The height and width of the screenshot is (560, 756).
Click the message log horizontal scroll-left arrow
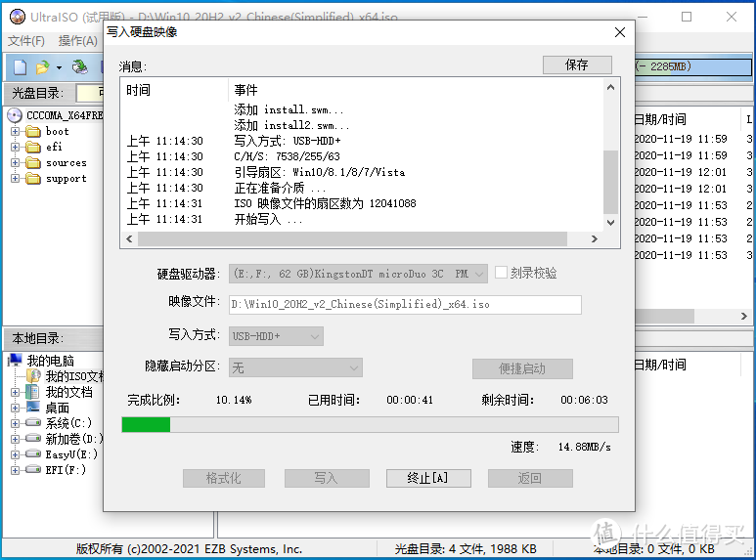click(x=129, y=238)
